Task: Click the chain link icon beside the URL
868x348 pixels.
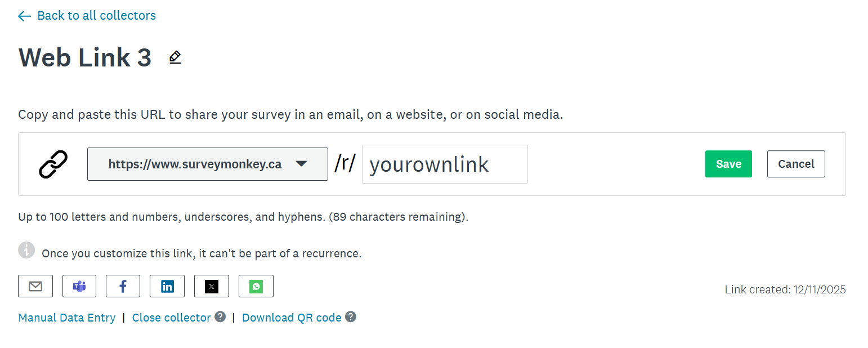Action: (53, 164)
